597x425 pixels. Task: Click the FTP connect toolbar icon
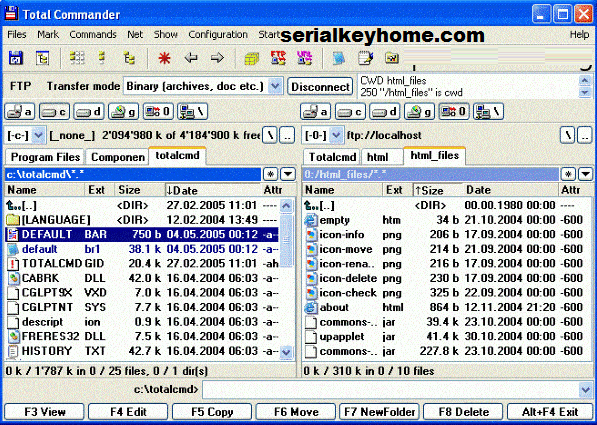[x=278, y=58]
